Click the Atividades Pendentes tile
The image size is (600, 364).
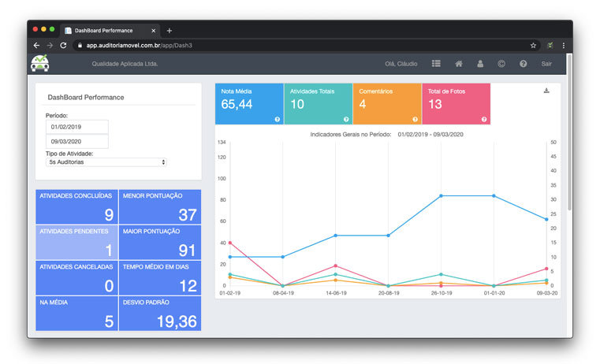[x=76, y=242]
